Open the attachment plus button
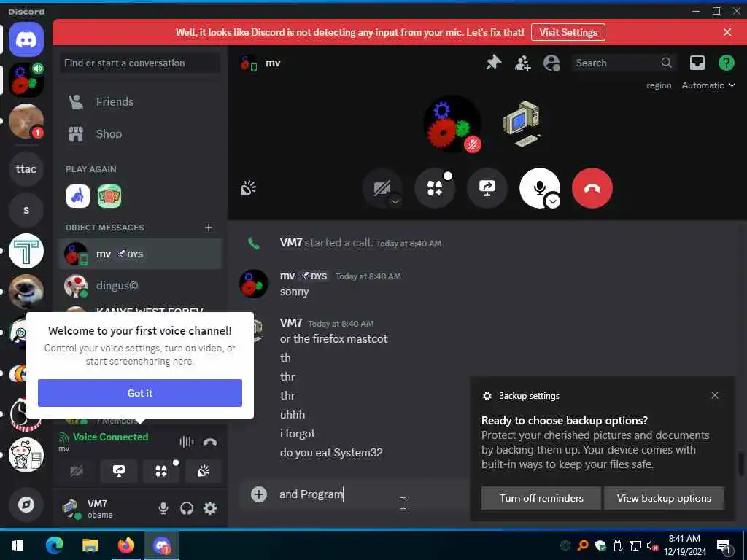This screenshot has height=560, width=747. [259, 494]
